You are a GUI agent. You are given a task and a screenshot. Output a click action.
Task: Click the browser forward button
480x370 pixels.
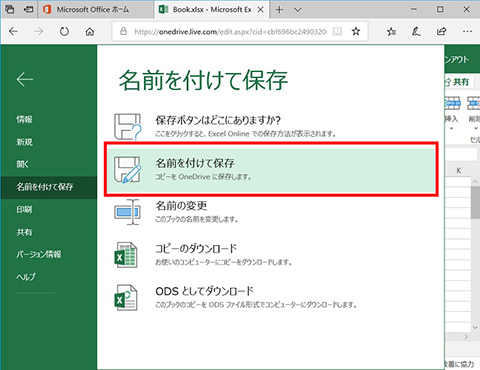[39, 31]
